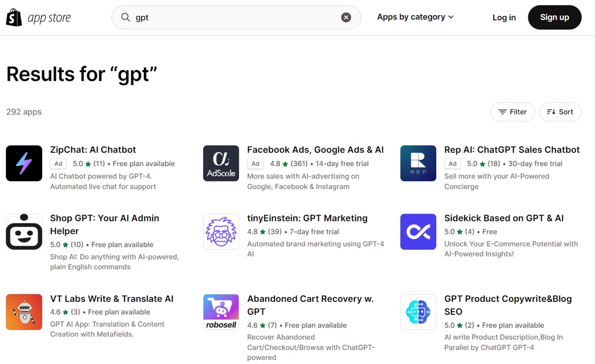Open the Sort options
Screen dimensions: 595x364
click(560, 112)
